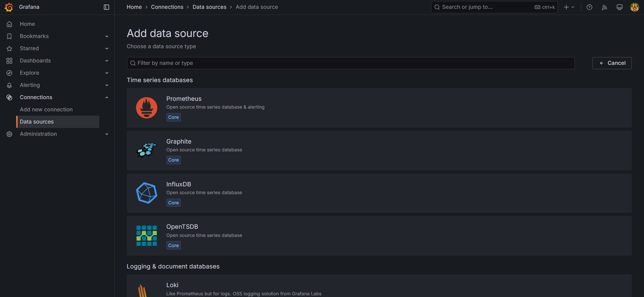Click the Cancel button

[612, 63]
